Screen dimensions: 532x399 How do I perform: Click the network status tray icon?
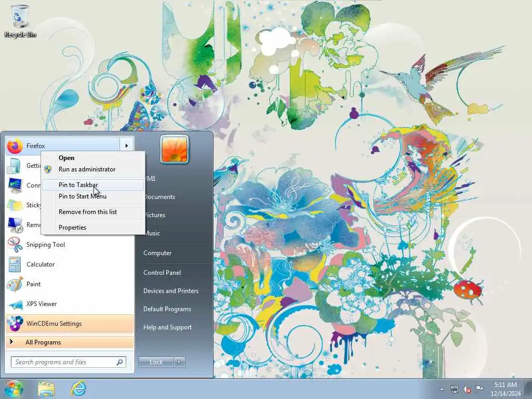click(454, 389)
